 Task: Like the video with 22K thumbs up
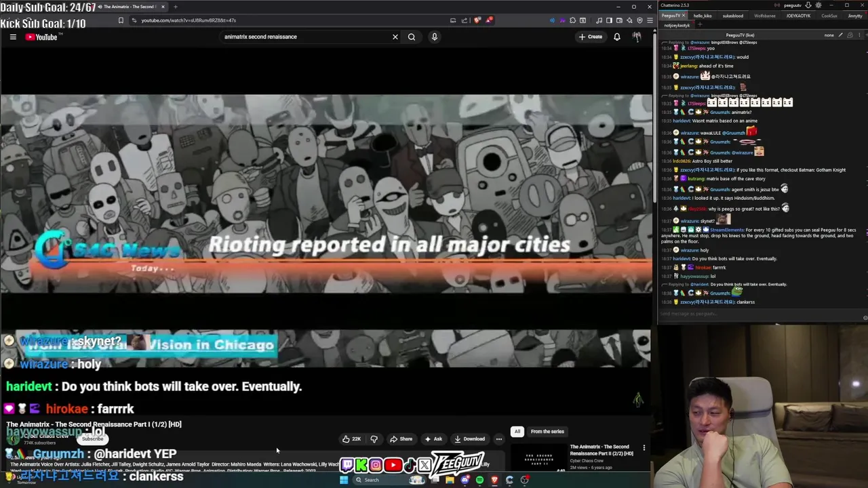(x=351, y=439)
